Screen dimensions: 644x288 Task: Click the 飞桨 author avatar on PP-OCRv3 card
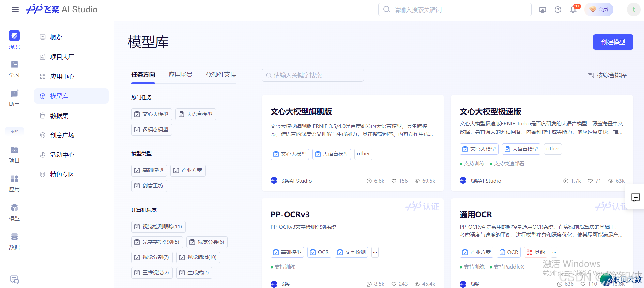coord(274,284)
